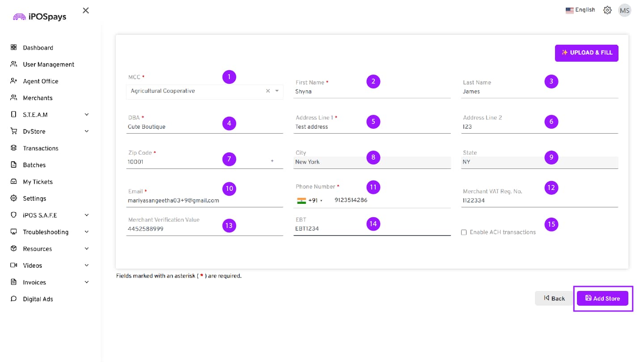Viewport: 644px width, 362px height.
Task: Click the Add Store button
Action: pos(602,298)
